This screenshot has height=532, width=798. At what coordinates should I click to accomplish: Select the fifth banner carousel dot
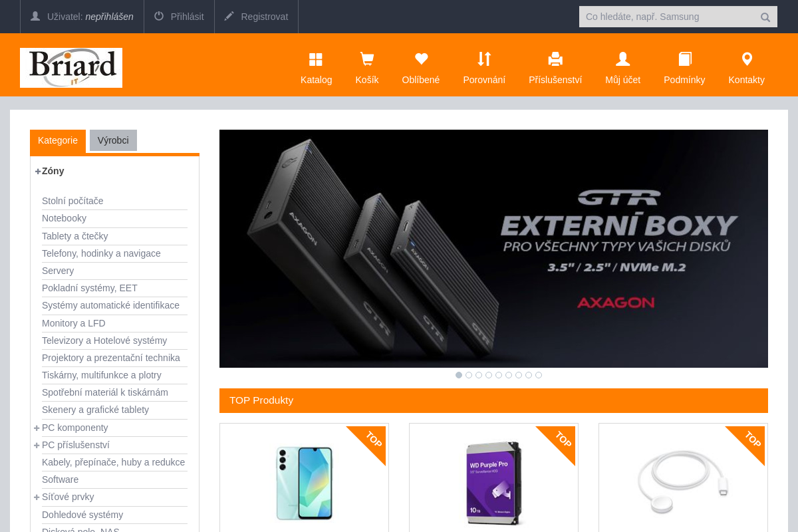(x=499, y=375)
